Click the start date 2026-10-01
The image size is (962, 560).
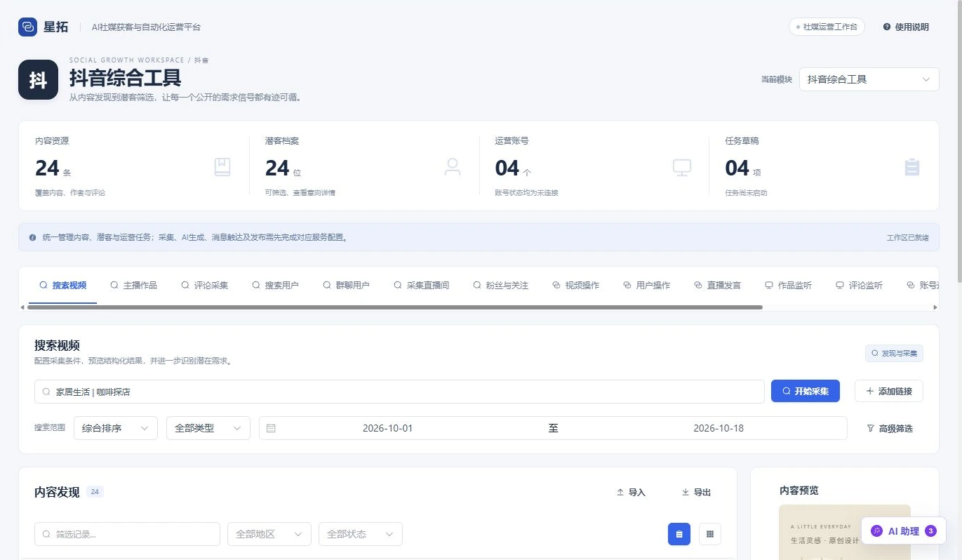[x=387, y=428]
